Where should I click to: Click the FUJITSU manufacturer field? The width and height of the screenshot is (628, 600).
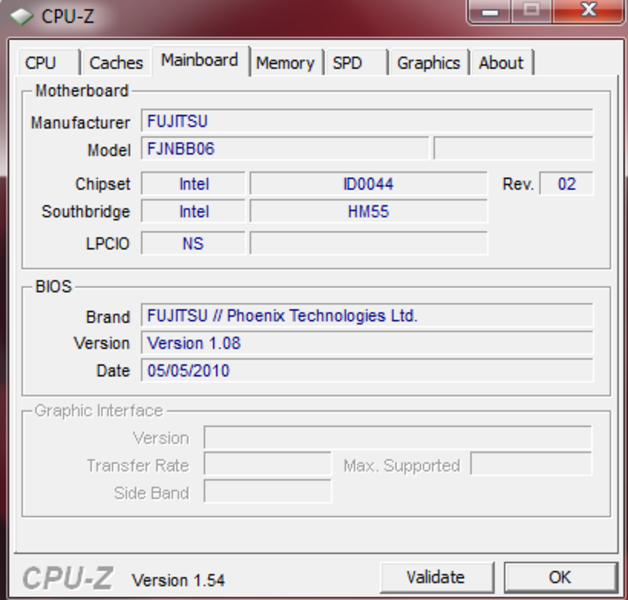click(367, 121)
